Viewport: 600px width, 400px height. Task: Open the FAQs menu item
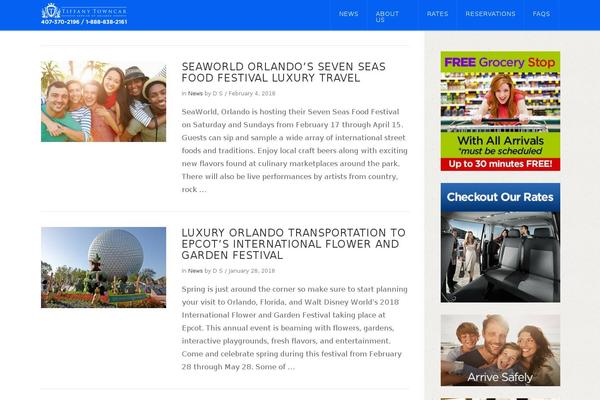click(x=541, y=14)
